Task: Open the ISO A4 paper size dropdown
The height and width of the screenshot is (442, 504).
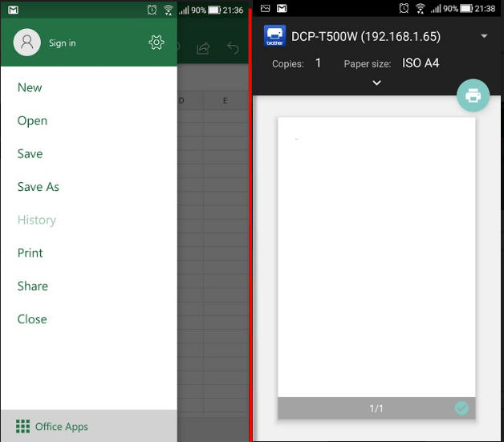Action: pyautogui.click(x=421, y=63)
